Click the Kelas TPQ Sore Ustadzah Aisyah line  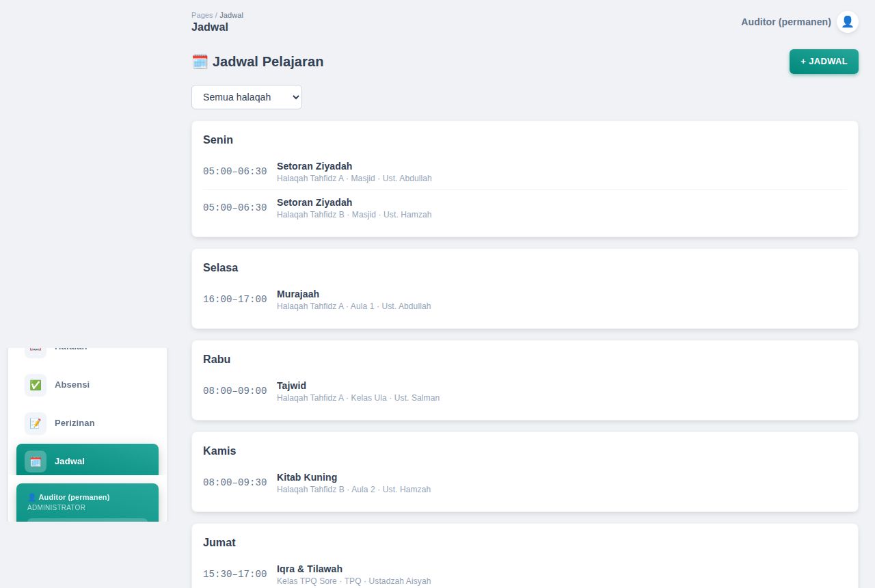tap(354, 581)
